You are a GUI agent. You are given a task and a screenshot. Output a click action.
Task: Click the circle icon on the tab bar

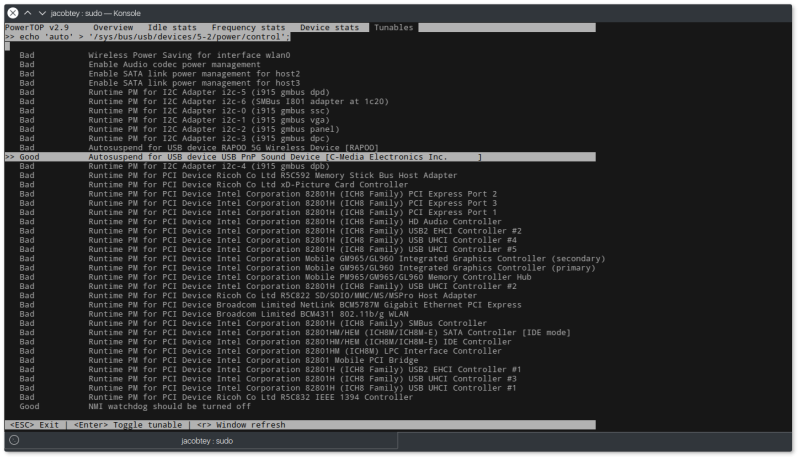14,440
